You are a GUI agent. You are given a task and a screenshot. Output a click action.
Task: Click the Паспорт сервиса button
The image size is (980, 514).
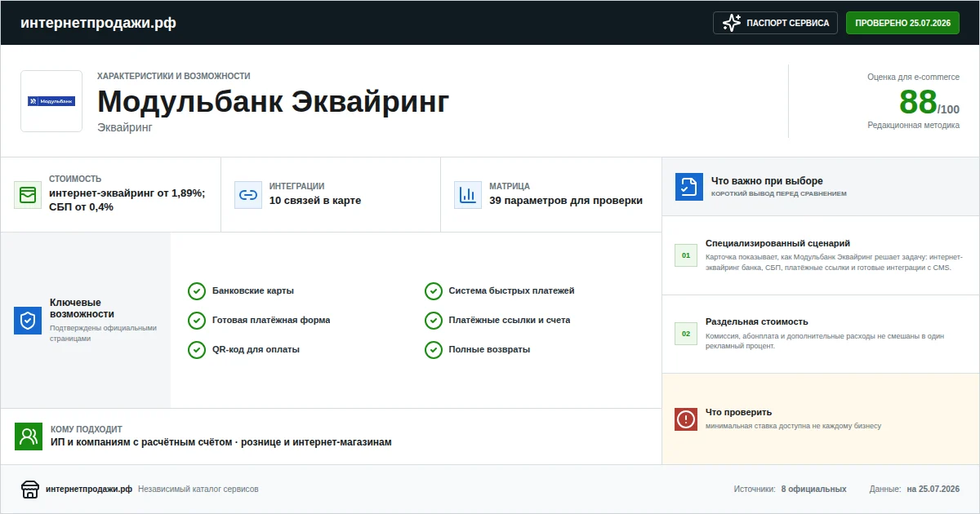coord(775,23)
